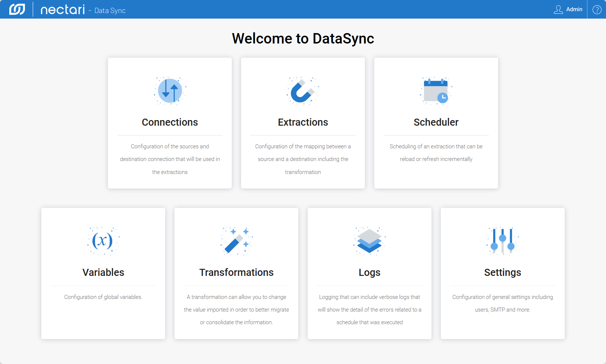Click 'the value imported in order to better migrate' text

click(236, 310)
